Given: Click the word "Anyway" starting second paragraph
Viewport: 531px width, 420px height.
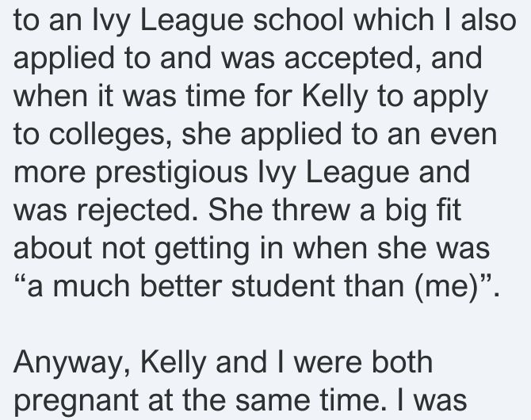Looking at the screenshot, I should click(x=67, y=364).
